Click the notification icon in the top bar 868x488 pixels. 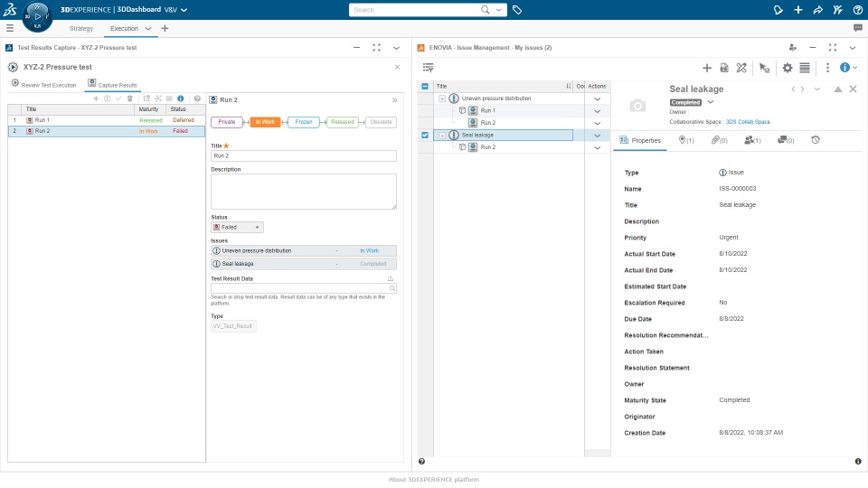pyautogui.click(x=778, y=10)
